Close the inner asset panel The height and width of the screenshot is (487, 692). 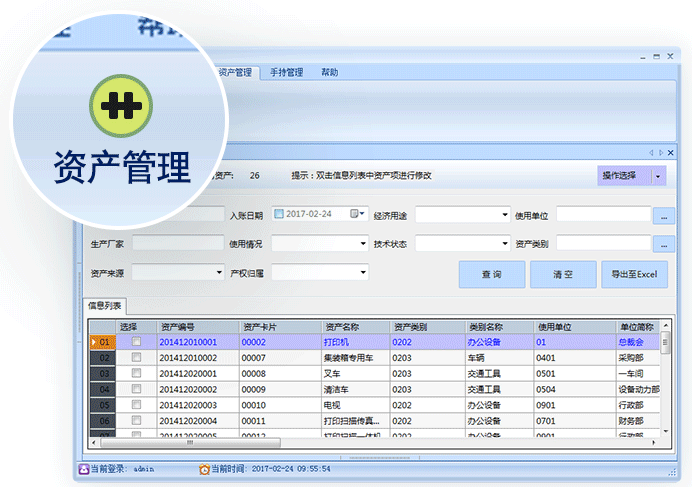tap(670, 153)
